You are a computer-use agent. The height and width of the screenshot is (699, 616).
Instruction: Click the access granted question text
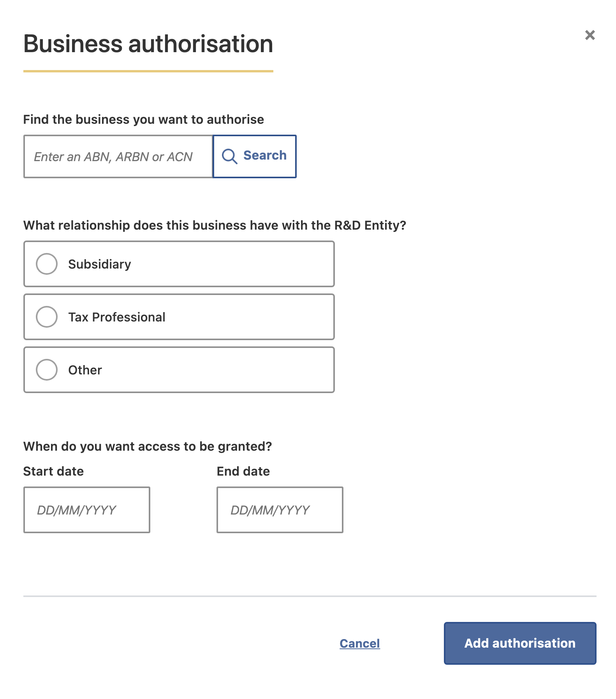tap(147, 446)
